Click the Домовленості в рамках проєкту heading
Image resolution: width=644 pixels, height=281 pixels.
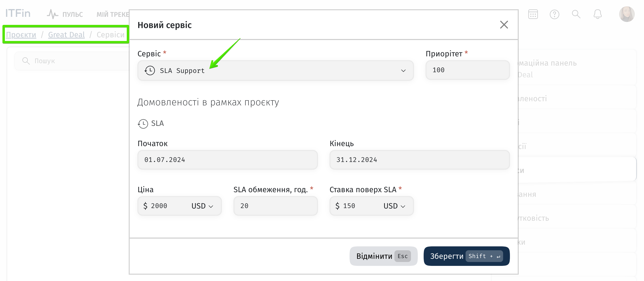point(208,102)
